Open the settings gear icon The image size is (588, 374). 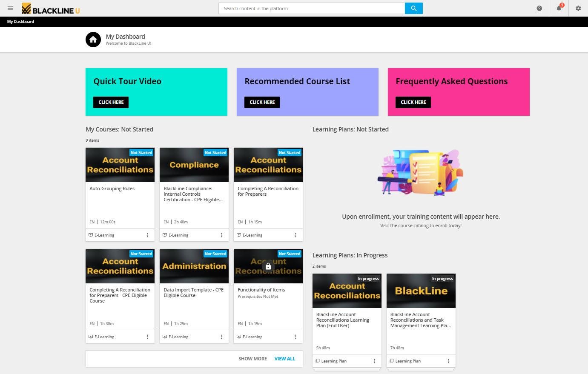click(x=578, y=9)
